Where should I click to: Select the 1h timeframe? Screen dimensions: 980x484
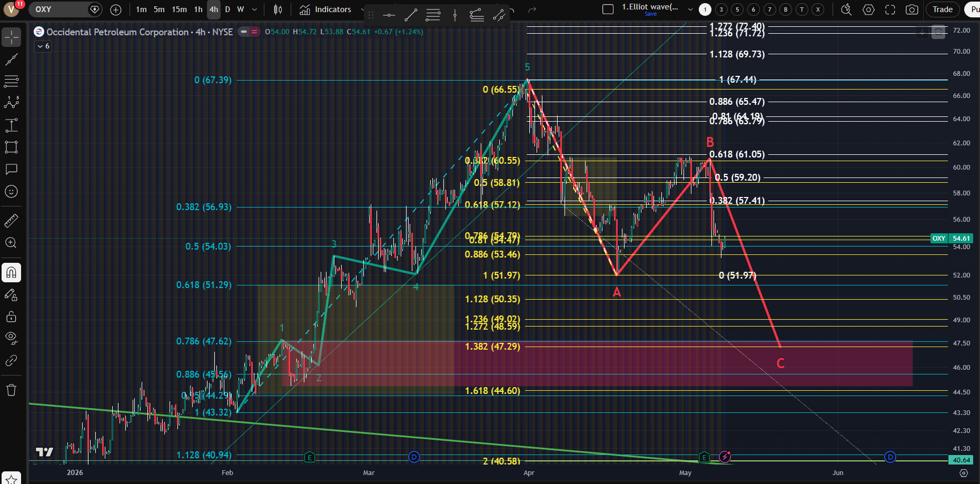click(198, 9)
